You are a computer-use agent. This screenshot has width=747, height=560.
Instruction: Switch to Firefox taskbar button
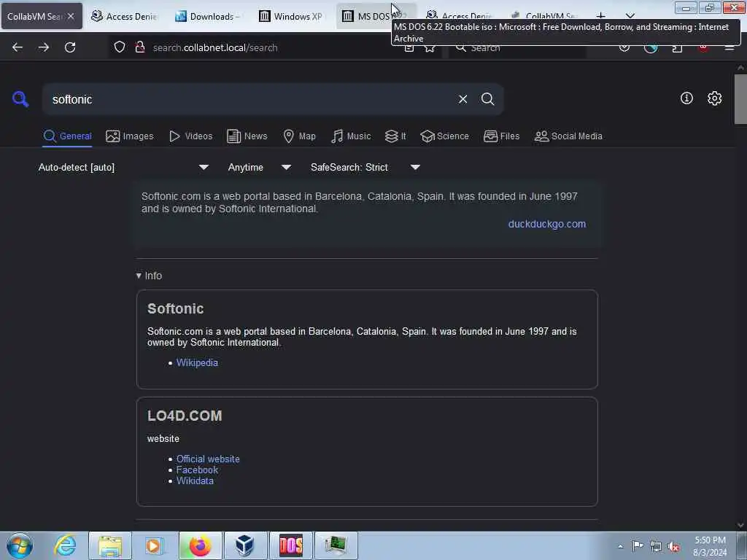pos(200,545)
